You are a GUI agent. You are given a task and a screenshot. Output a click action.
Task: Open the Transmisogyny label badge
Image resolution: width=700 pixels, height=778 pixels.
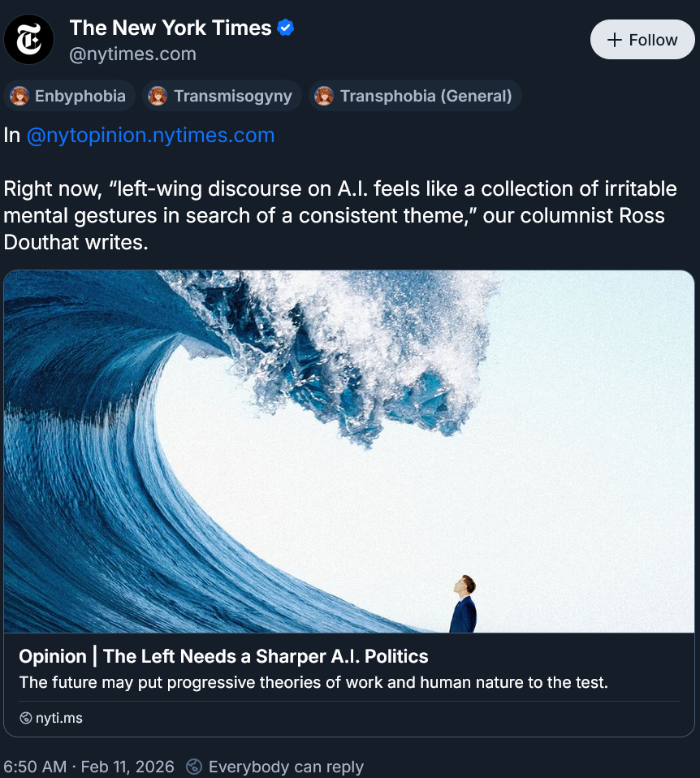tap(223, 96)
